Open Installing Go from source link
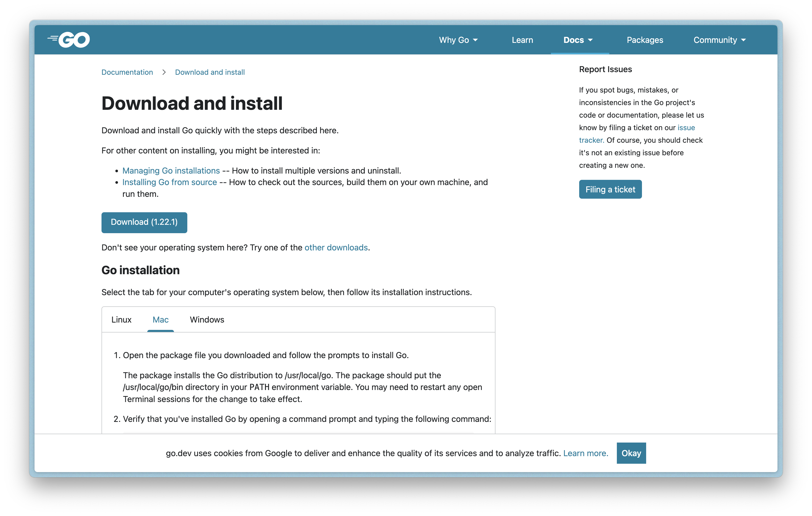812x516 pixels. coord(170,182)
